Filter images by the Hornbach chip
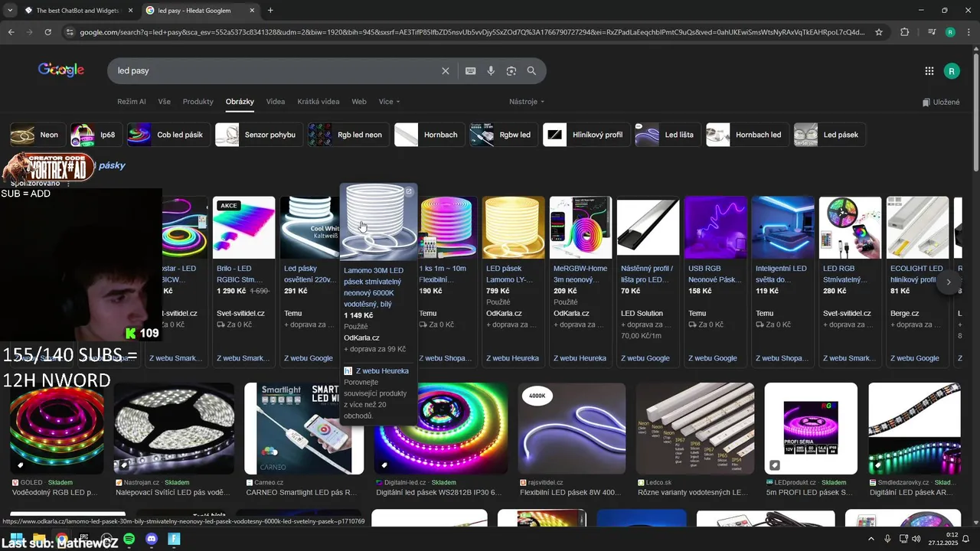This screenshot has width=980, height=551. [x=429, y=135]
